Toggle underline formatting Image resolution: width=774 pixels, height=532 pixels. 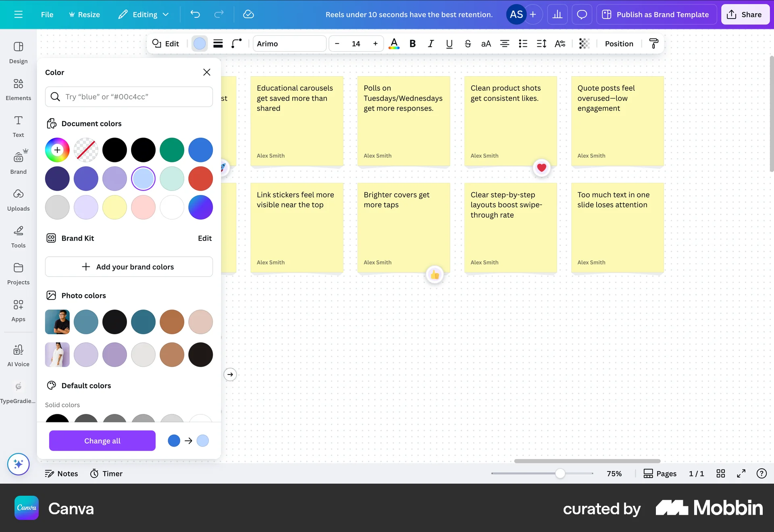click(x=449, y=44)
